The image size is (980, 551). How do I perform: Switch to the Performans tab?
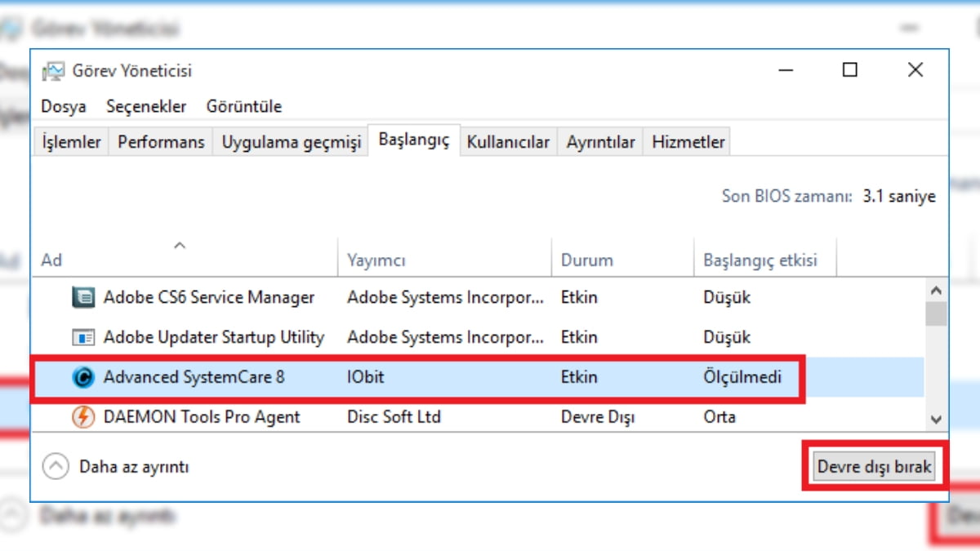tap(160, 140)
